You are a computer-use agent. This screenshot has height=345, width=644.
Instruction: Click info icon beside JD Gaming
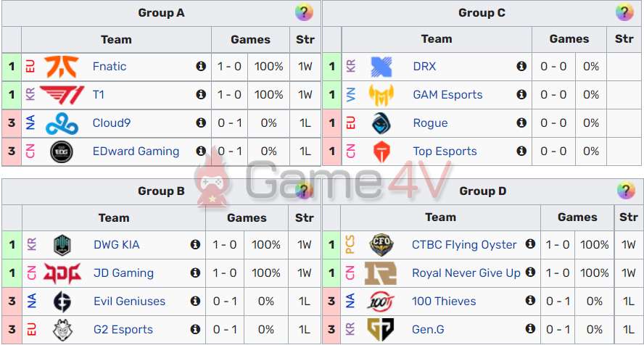click(195, 273)
